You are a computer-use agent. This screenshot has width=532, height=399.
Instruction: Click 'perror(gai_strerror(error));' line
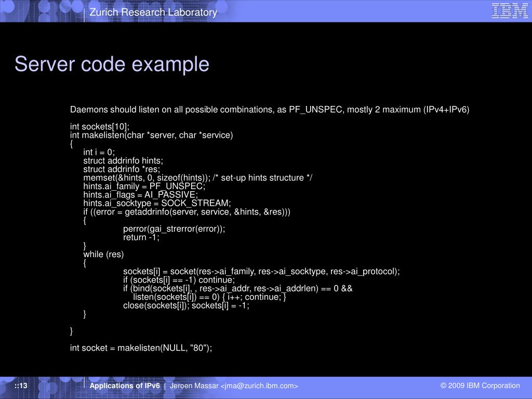(174, 229)
